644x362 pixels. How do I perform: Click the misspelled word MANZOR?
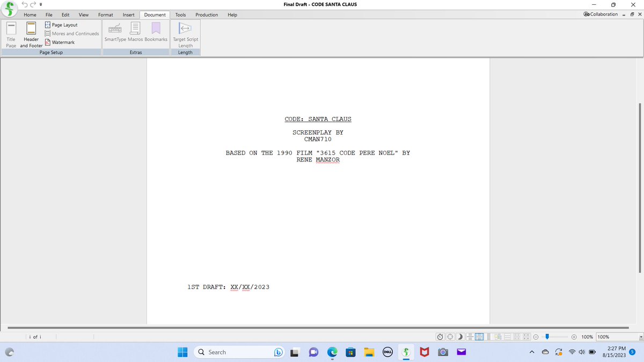point(327,160)
